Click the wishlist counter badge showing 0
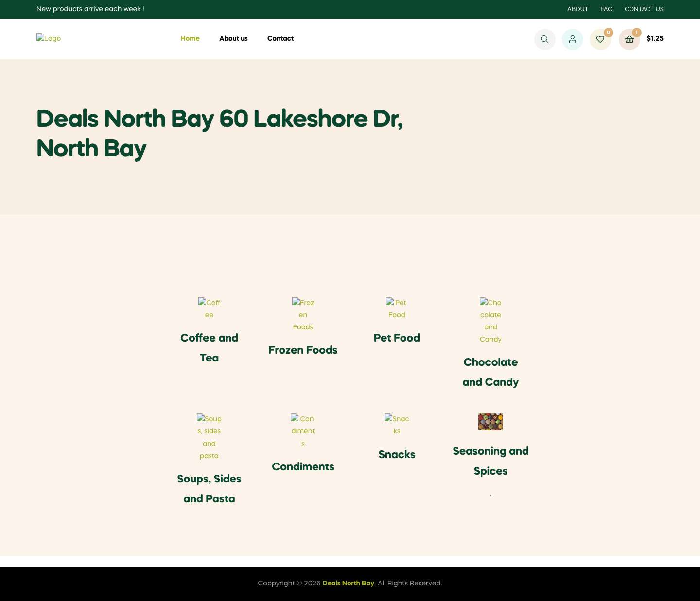 pos(608,32)
